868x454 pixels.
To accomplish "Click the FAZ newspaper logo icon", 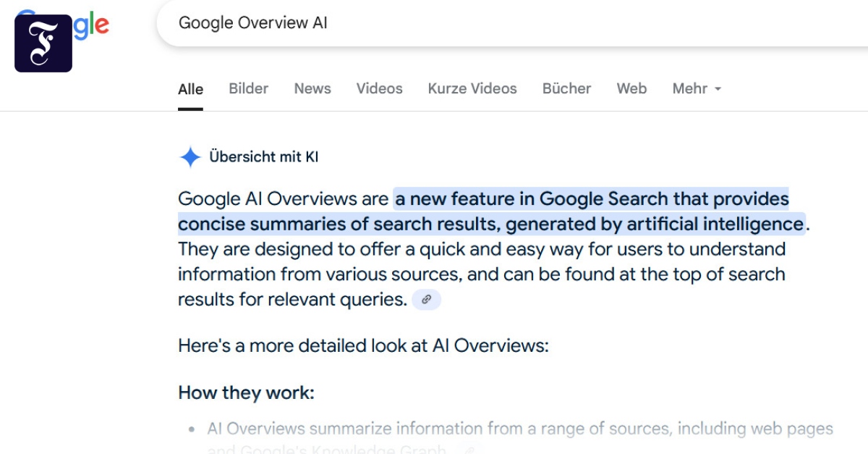I will point(43,43).
